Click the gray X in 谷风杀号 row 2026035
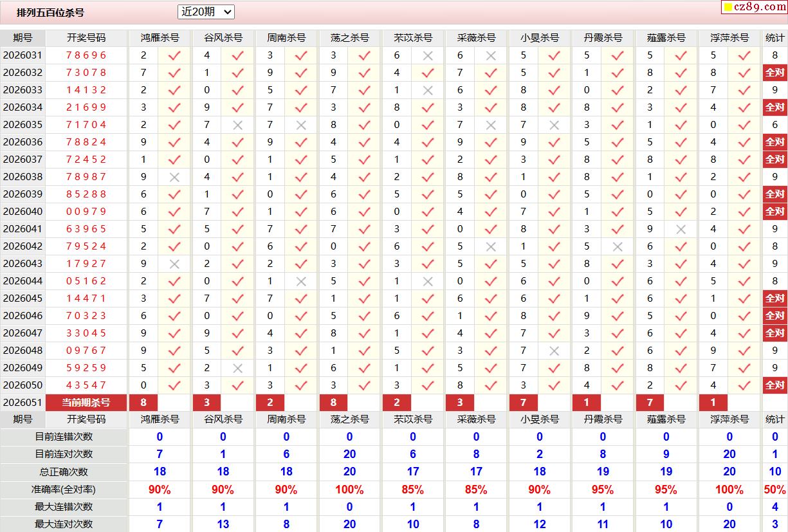The height and width of the screenshot is (532, 788). (x=237, y=125)
